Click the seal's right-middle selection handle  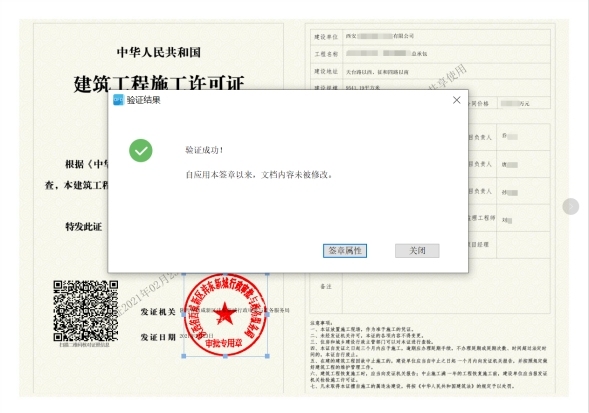[267, 315]
